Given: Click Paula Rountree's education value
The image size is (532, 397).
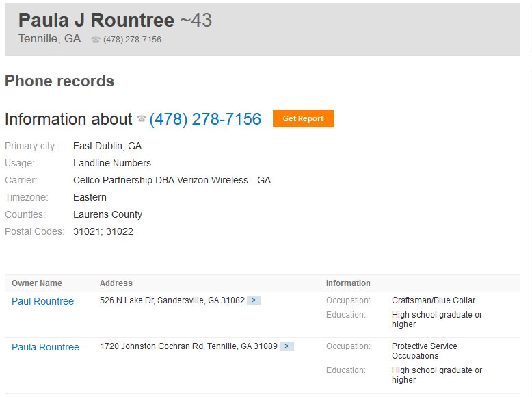Looking at the screenshot, I should coord(437,375).
